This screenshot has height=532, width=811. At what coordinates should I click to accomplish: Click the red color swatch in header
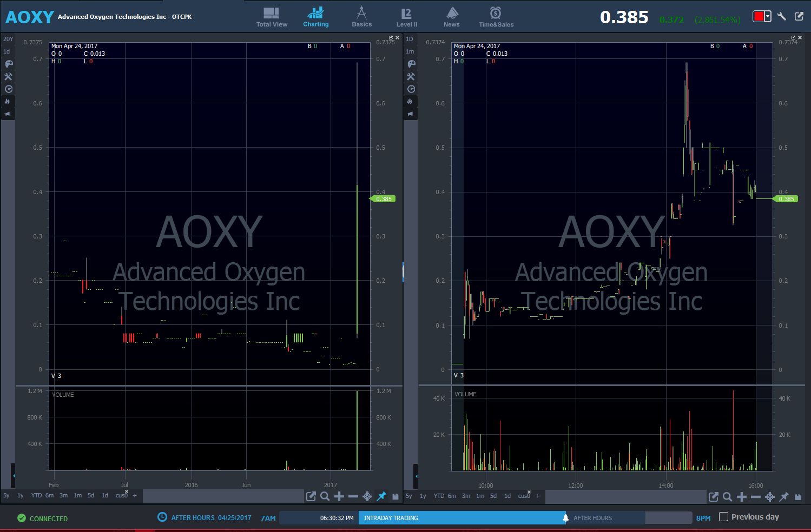[759, 16]
